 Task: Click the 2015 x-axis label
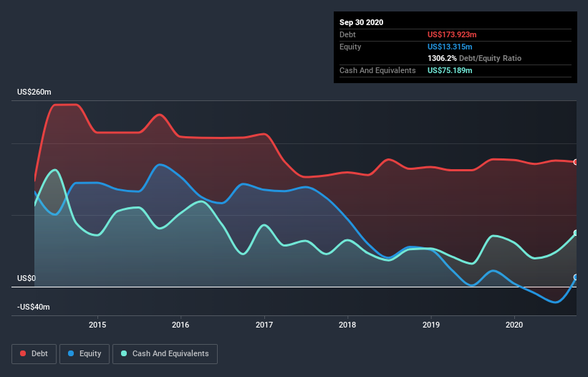(97, 325)
